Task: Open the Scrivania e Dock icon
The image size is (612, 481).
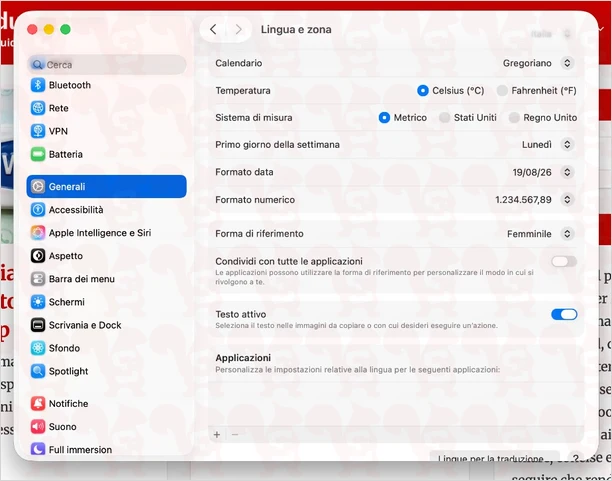Action: 38,325
